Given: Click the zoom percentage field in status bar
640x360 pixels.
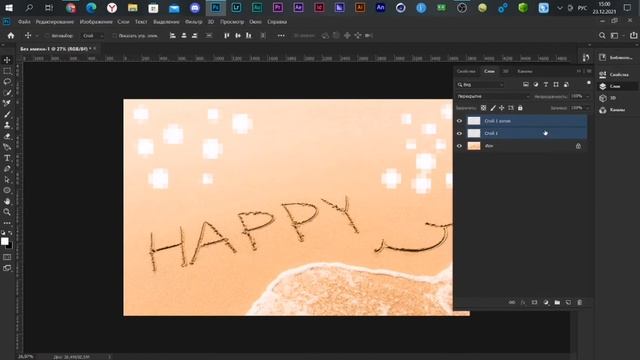Looking at the screenshot, I should tap(25, 357).
